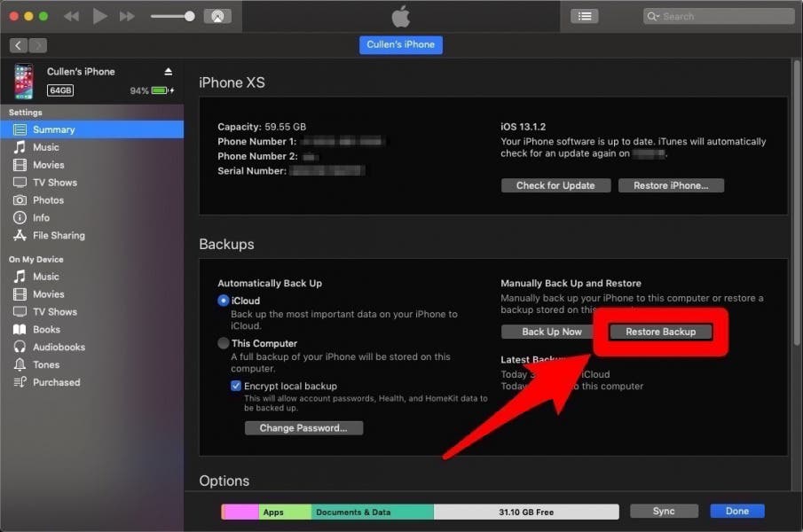Click the 64GB capacity badge

[x=60, y=90]
